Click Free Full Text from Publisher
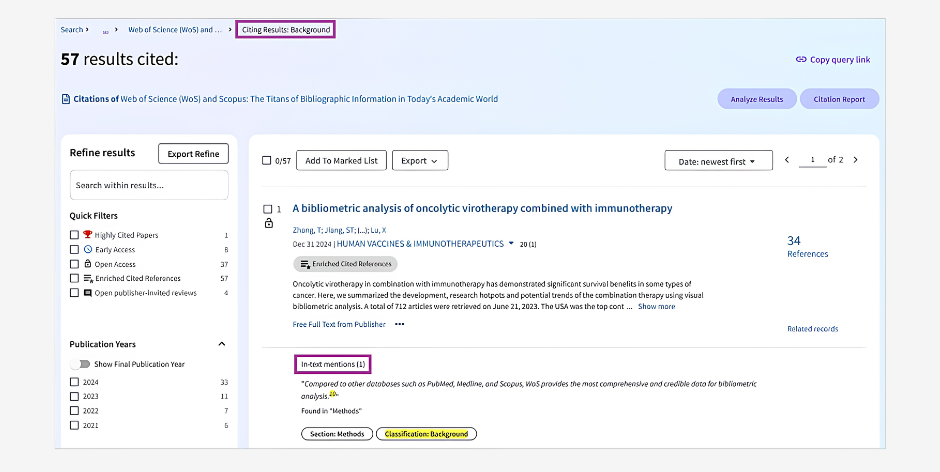 click(x=339, y=324)
